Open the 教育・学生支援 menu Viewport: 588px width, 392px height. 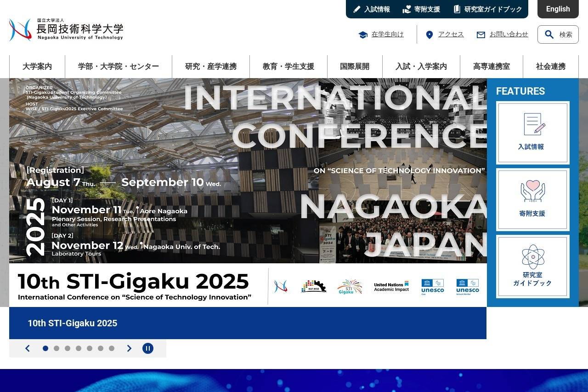coord(288,67)
